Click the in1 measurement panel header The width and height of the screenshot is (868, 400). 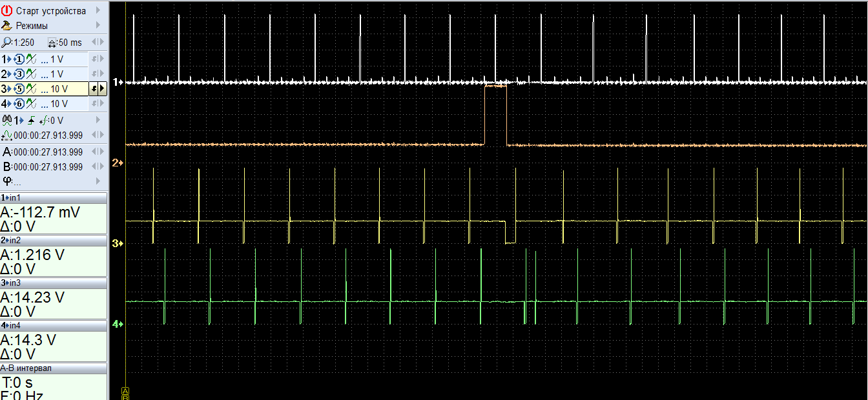(x=54, y=197)
